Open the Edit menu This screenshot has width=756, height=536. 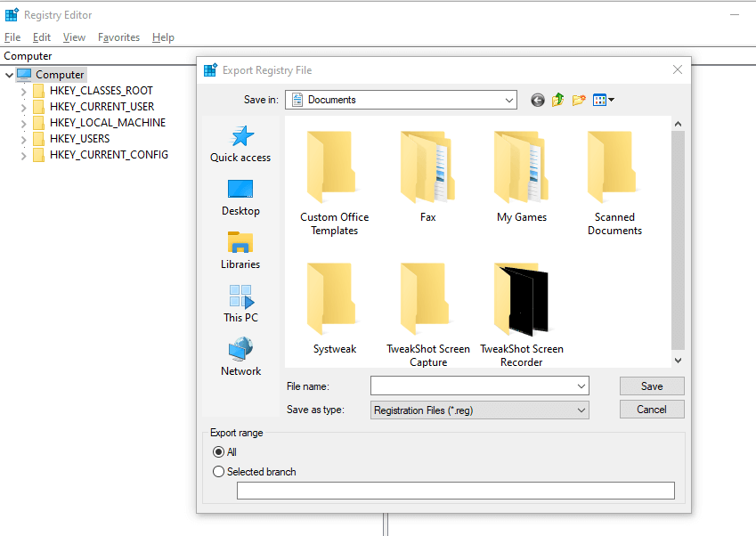pos(42,37)
